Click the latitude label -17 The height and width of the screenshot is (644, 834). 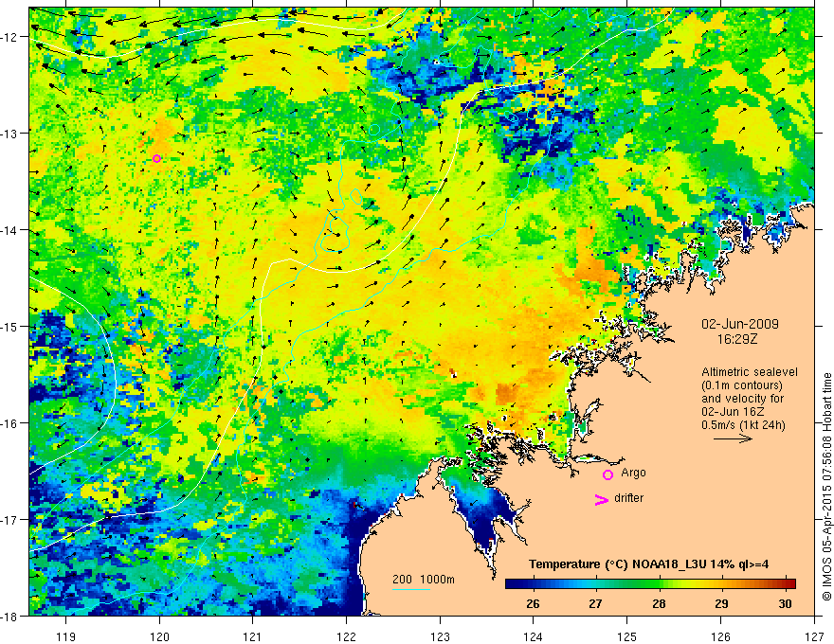10,519
